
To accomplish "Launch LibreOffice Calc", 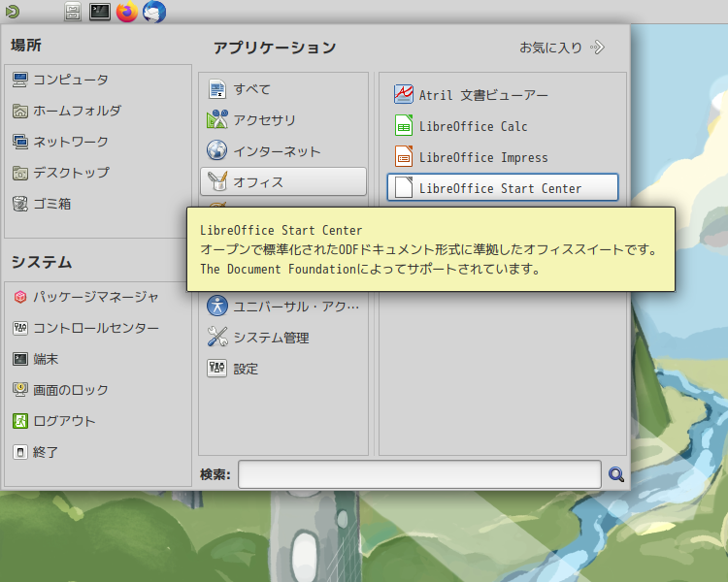I will pos(503,126).
